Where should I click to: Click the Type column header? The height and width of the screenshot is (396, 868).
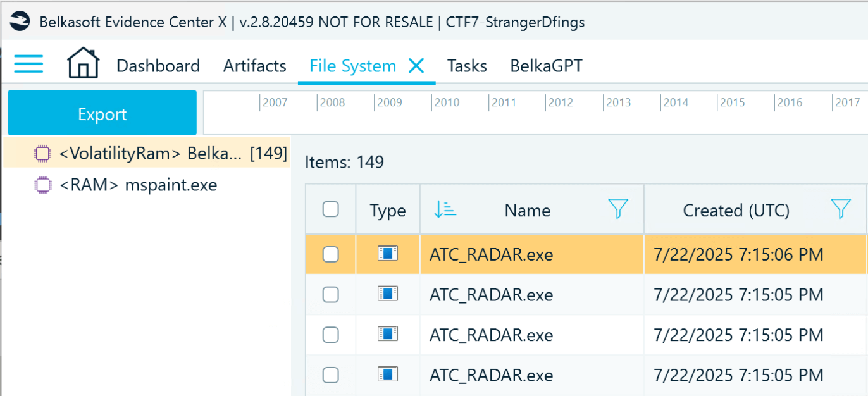coord(388,210)
